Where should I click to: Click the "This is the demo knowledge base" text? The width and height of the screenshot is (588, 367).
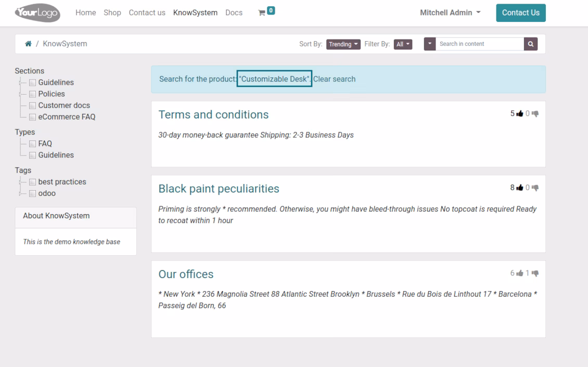click(x=72, y=242)
